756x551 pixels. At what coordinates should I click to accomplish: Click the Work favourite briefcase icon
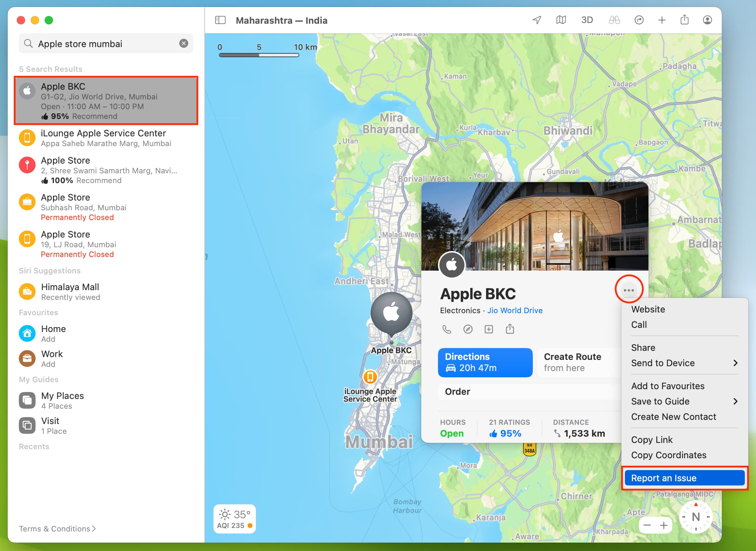pyautogui.click(x=27, y=358)
